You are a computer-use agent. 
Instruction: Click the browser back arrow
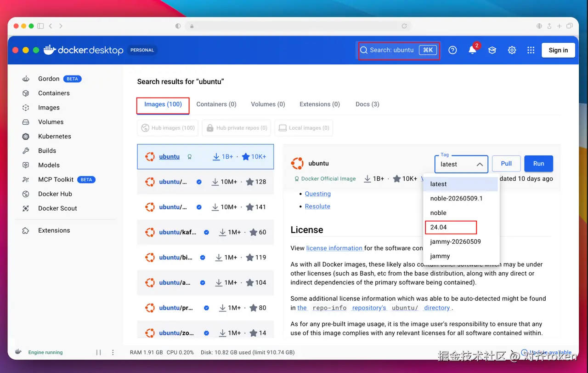[x=51, y=26]
